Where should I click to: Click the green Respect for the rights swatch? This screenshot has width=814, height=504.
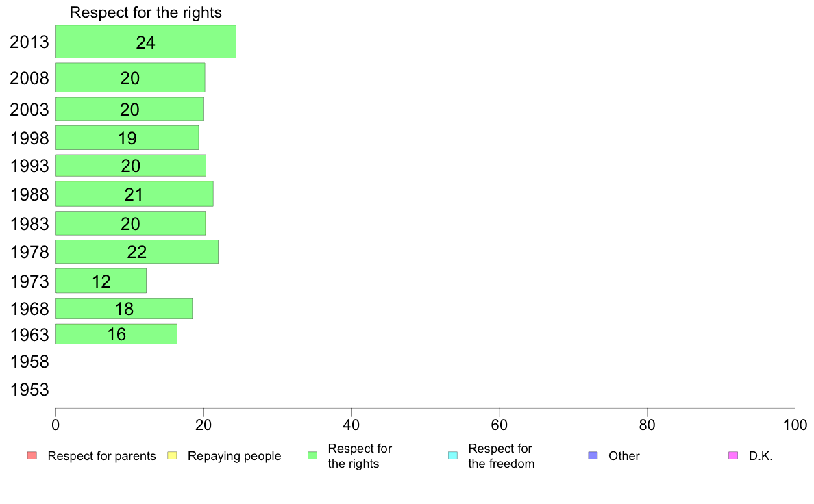click(x=312, y=456)
